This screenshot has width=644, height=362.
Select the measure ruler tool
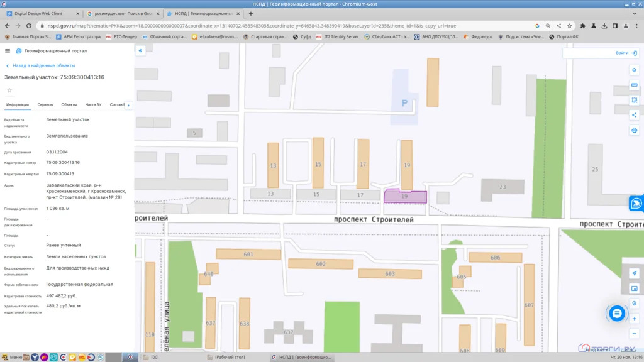point(634,85)
